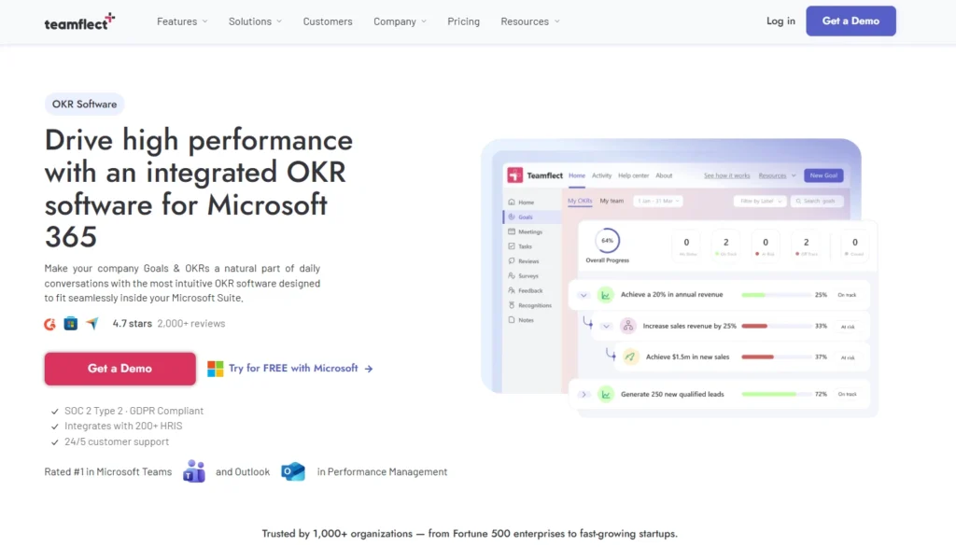Click the On track badge on the 72% row
Image resolution: width=956 pixels, height=560 pixels.
click(847, 394)
